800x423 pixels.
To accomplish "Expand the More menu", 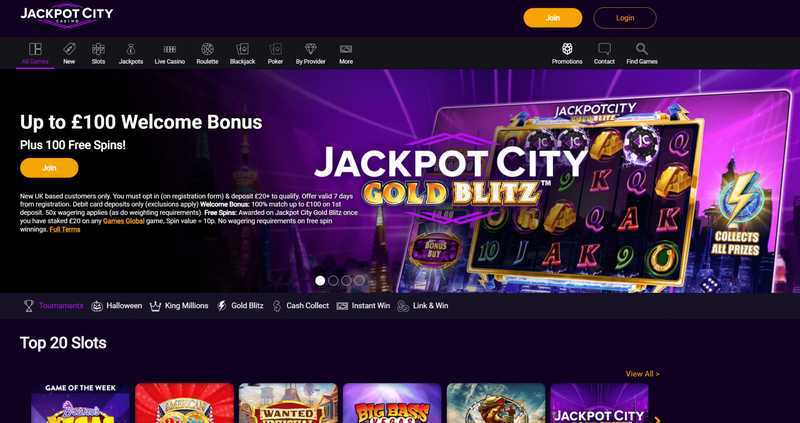I will [x=346, y=54].
